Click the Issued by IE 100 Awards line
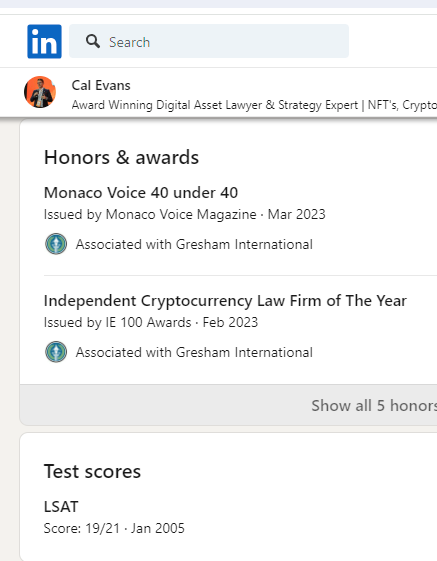Viewport: 437px width, 561px height. click(151, 322)
